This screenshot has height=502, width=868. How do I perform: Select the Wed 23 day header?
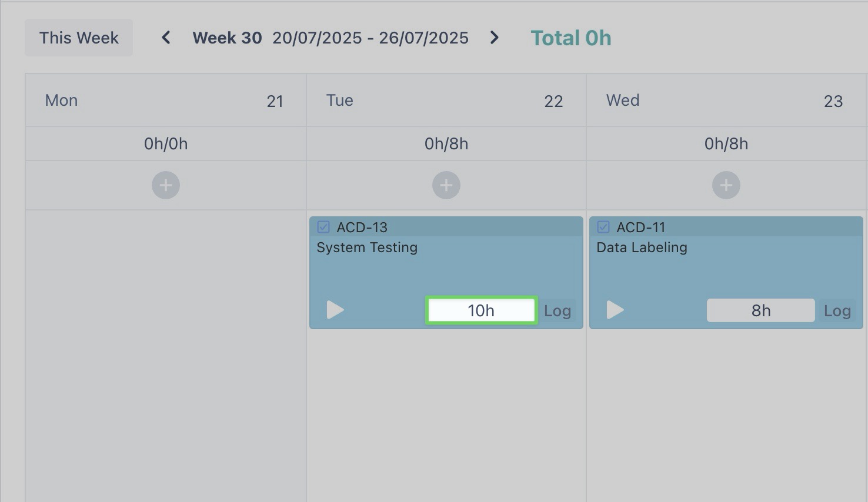point(726,101)
